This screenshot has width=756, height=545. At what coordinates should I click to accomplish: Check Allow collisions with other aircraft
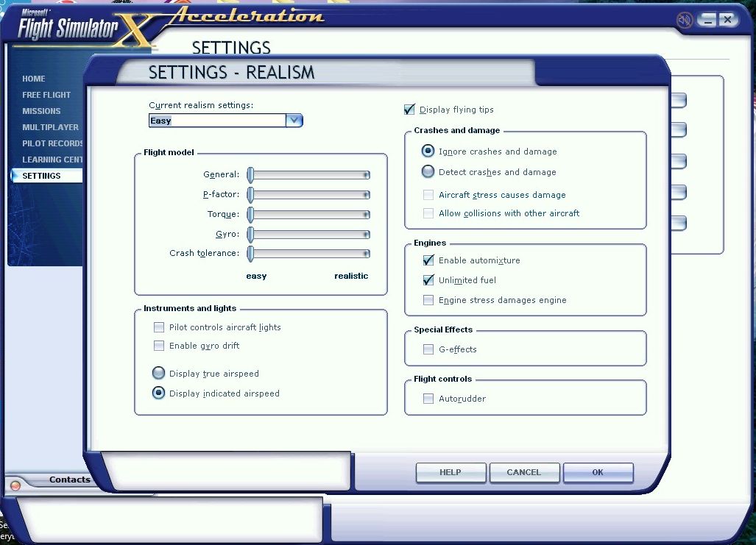[428, 213]
